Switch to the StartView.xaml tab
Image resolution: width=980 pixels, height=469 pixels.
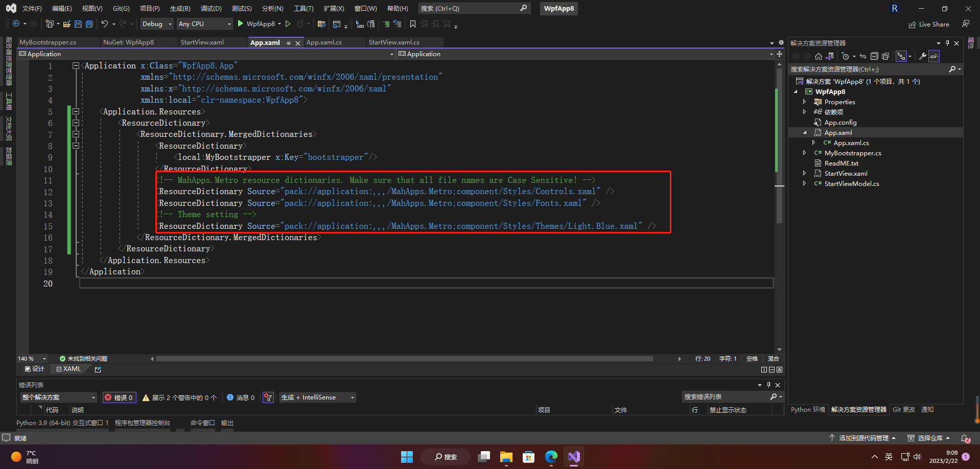pos(202,42)
